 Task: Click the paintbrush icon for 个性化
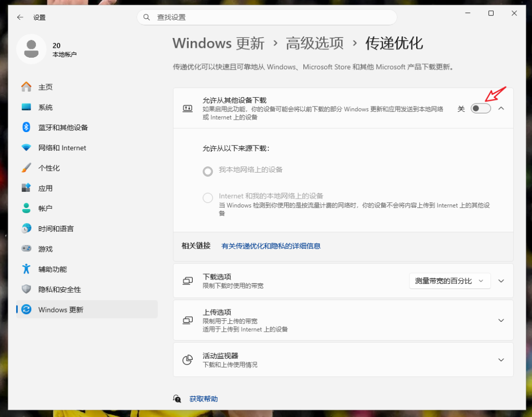(x=26, y=168)
